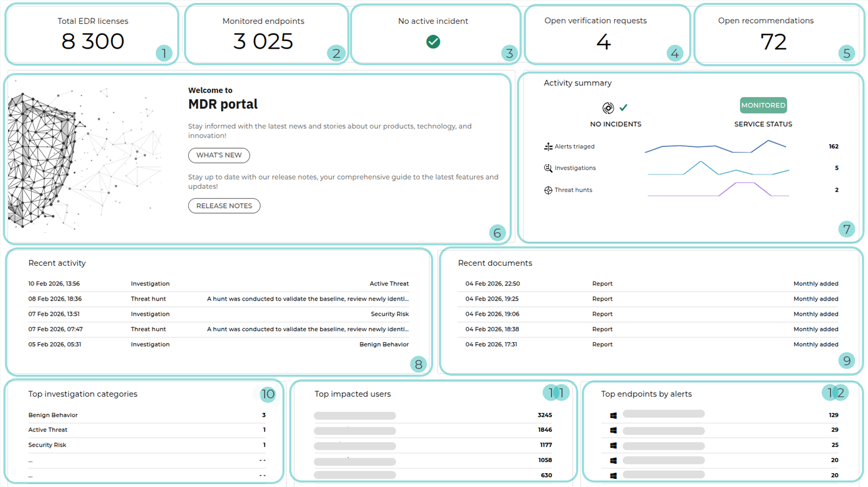Viewport: 868px width, 487px height.
Task: Click the Alerts triaged trend sparkline
Action: pos(715,147)
